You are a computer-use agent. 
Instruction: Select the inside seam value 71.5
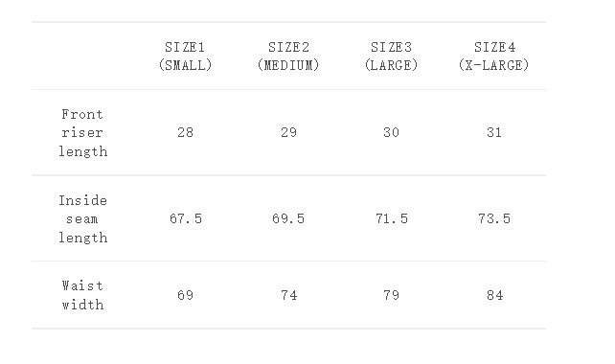[x=392, y=218]
